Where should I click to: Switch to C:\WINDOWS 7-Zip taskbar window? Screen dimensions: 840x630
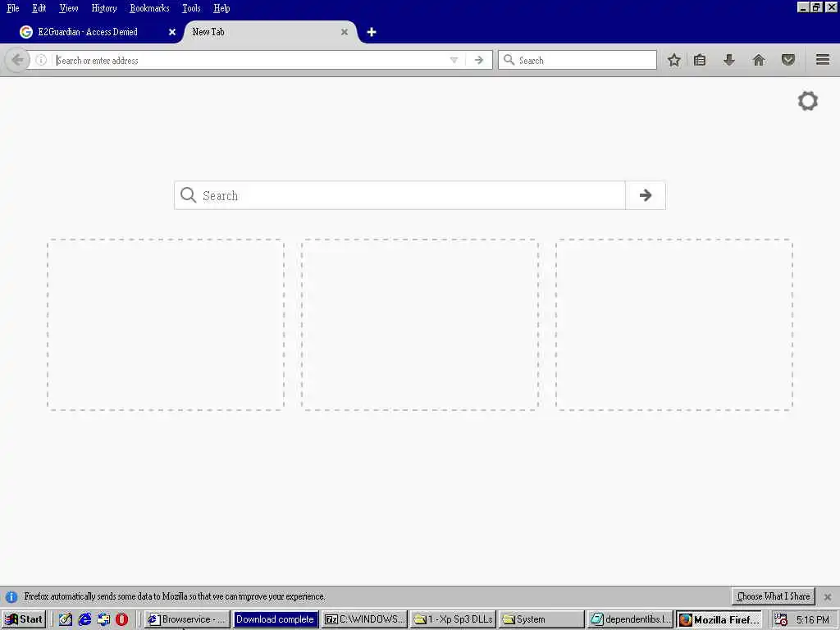pyautogui.click(x=364, y=619)
